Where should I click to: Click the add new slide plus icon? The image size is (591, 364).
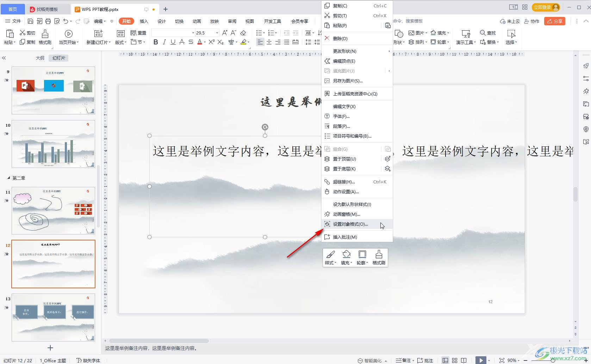[x=50, y=348]
